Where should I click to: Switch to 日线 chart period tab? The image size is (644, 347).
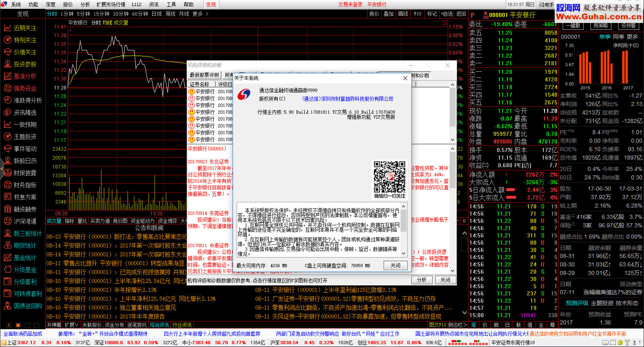pyautogui.click(x=157, y=14)
